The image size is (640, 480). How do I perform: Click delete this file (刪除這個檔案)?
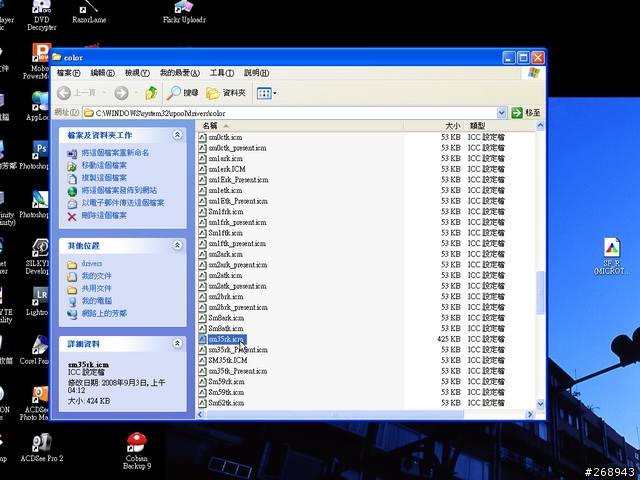(x=104, y=215)
